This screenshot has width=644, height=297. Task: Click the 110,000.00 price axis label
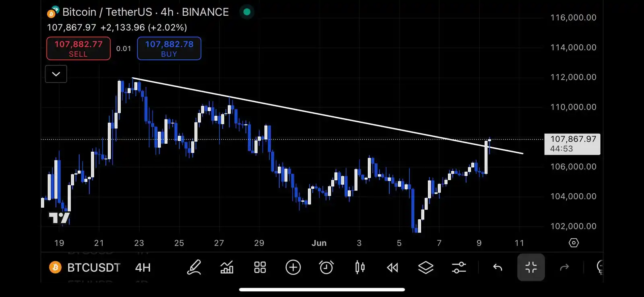click(x=573, y=107)
